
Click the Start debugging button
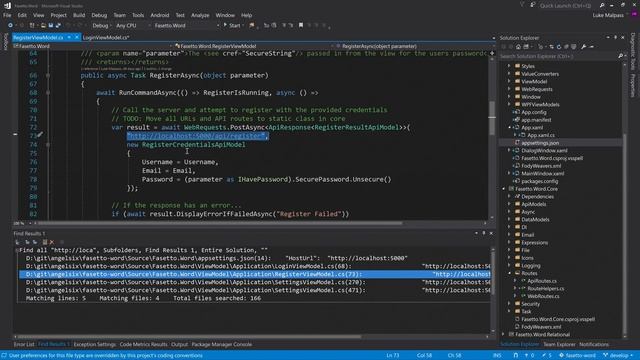[x=232, y=25]
